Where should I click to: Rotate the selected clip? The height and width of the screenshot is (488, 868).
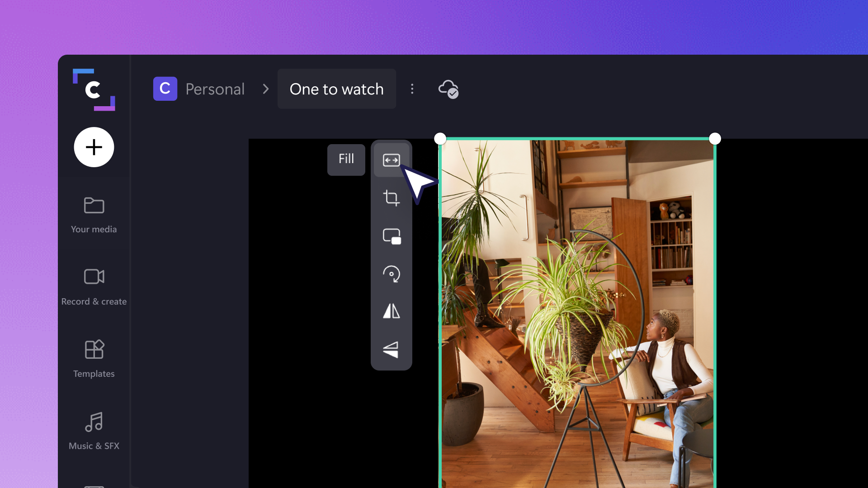click(x=392, y=274)
